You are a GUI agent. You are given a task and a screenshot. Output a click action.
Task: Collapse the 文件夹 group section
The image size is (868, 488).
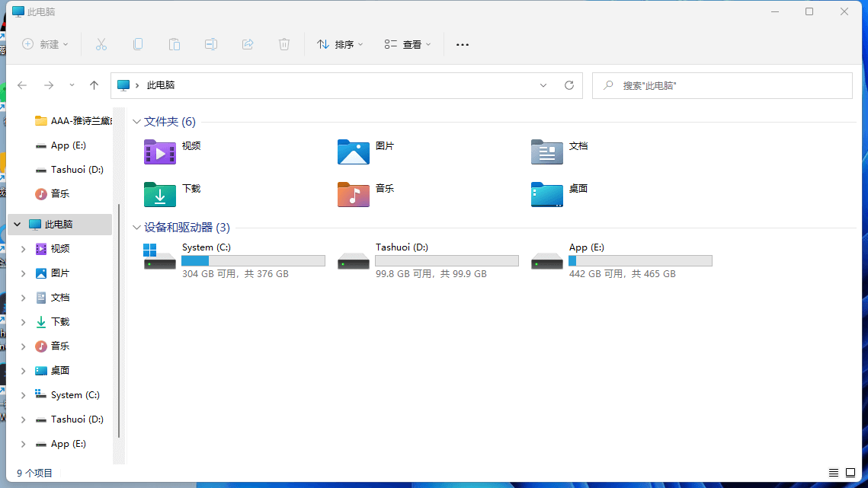click(136, 122)
